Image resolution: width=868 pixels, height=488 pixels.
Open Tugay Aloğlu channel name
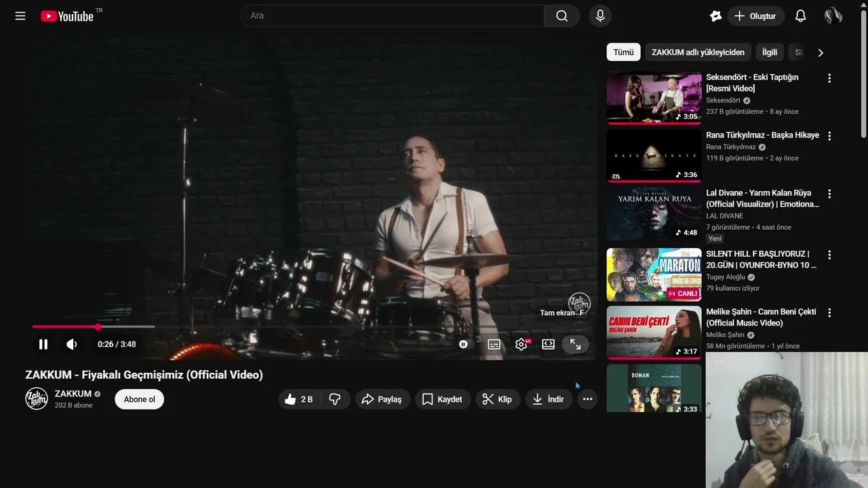(726, 277)
